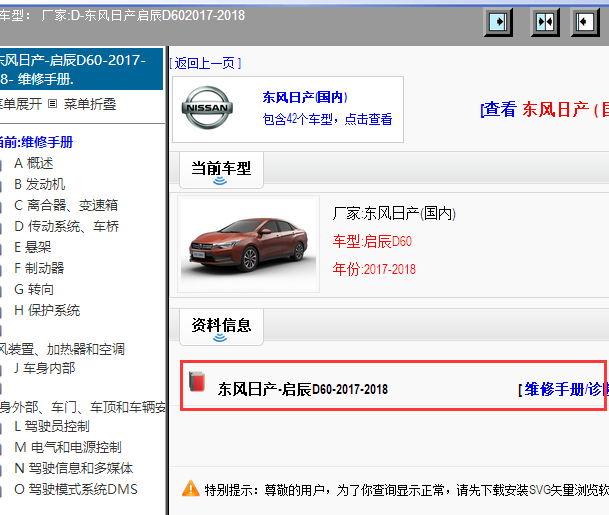This screenshot has height=515, width=609.
Task: Open the 东风日产(国内) brand link
Action: click(x=305, y=97)
